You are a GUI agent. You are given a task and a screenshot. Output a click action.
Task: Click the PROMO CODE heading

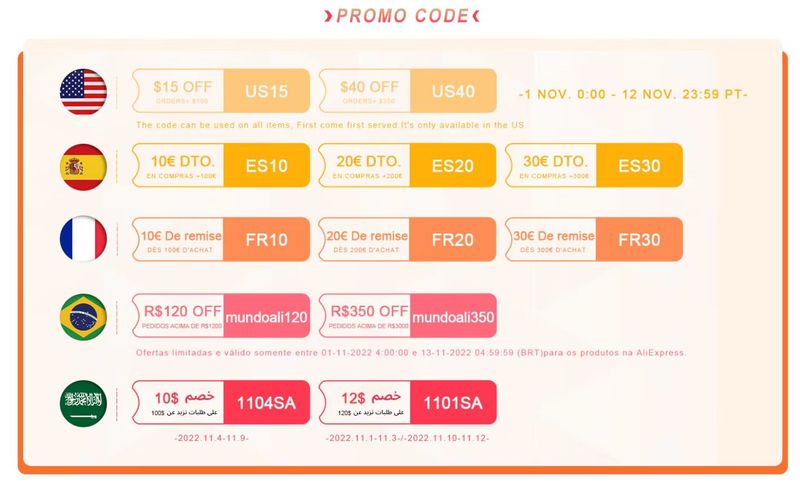click(x=401, y=15)
